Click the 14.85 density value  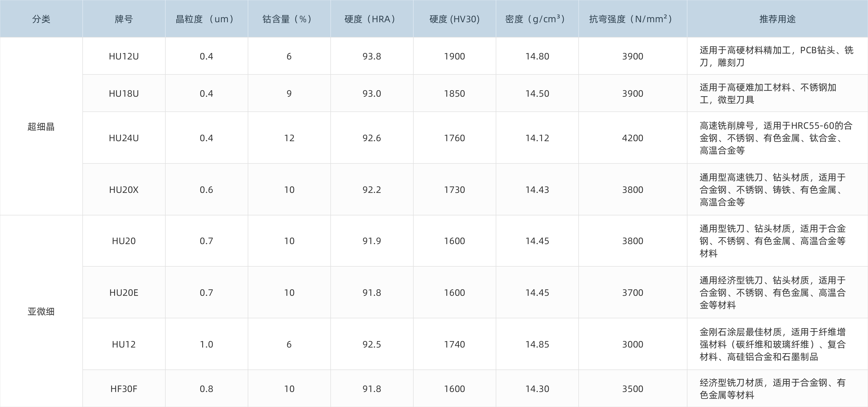[x=537, y=344]
